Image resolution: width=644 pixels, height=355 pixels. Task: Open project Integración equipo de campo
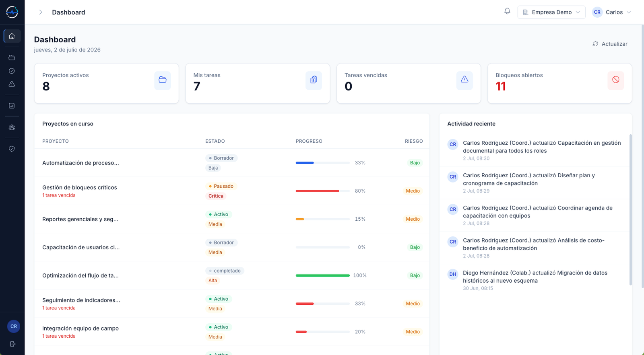click(x=80, y=328)
